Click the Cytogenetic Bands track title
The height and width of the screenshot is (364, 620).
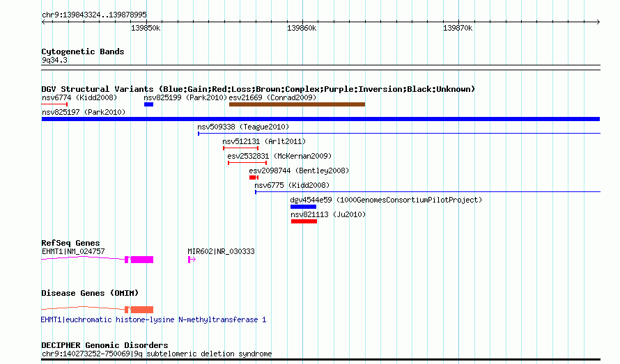tap(83, 52)
